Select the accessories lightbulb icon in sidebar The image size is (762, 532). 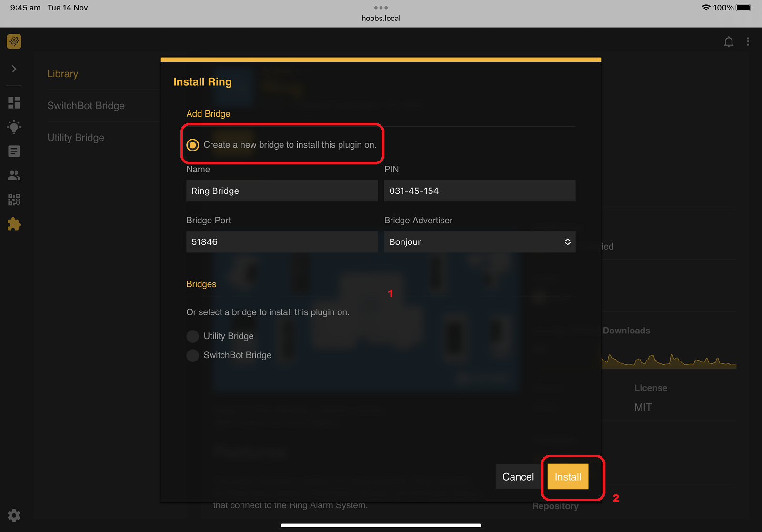click(x=14, y=127)
